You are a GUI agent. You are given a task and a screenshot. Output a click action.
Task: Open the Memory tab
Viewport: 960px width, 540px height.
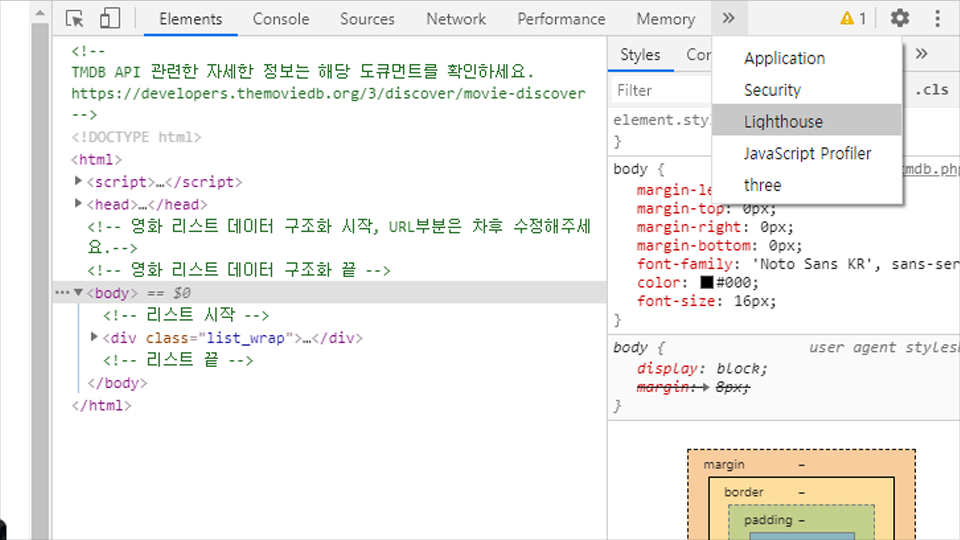666,19
